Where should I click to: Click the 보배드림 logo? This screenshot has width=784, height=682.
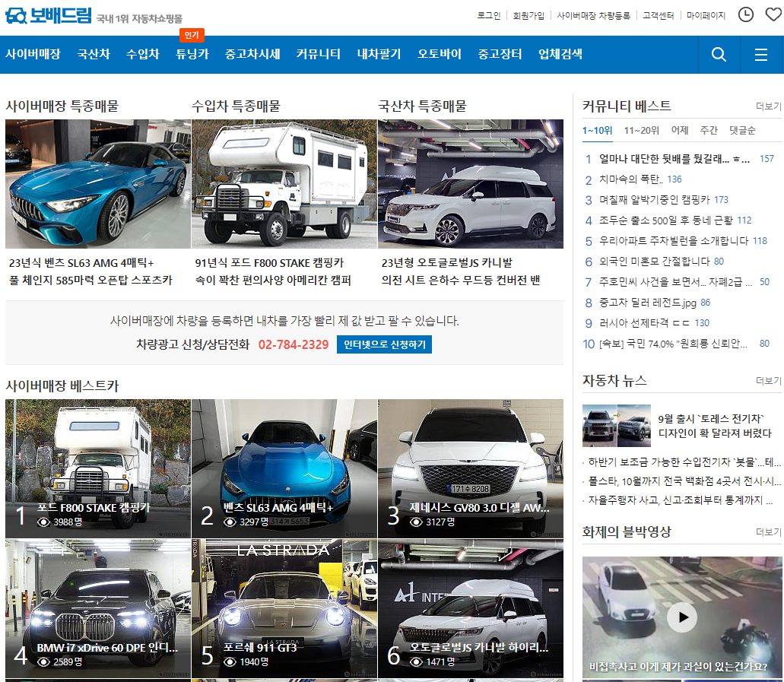[49, 16]
